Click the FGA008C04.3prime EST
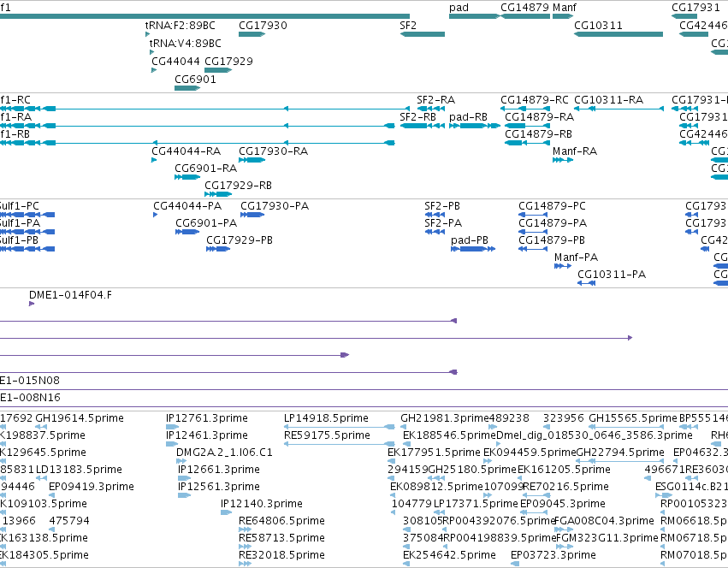728x568 pixels. point(564,530)
